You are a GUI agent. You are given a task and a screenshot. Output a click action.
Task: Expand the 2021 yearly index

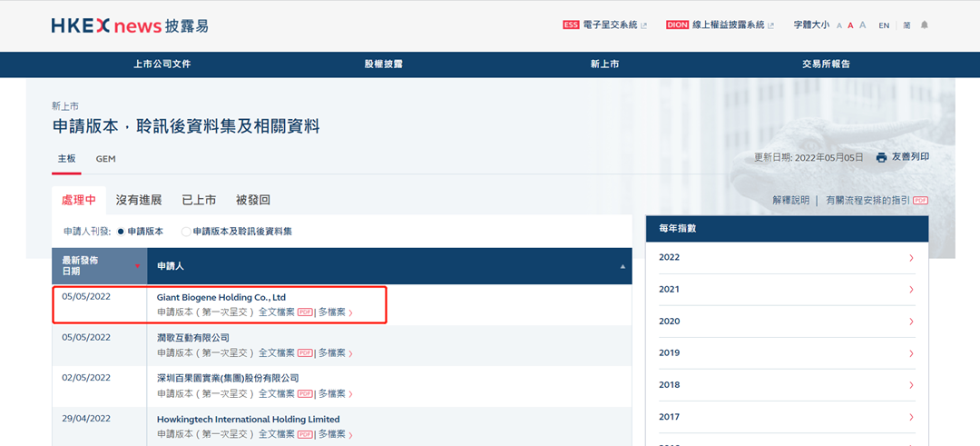coord(787,290)
